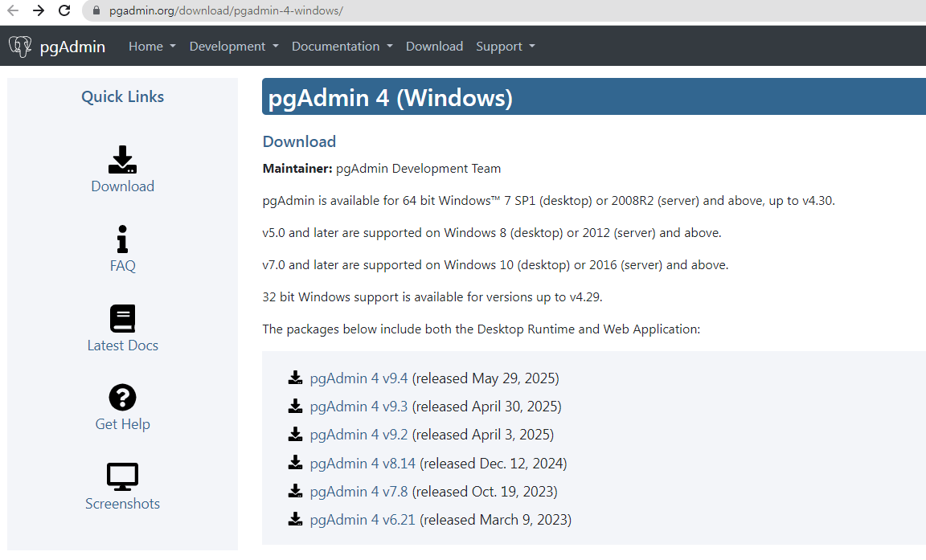Click download icon beside pgAdmin 4 v7.8
The height and width of the screenshot is (560, 926).
(x=295, y=491)
